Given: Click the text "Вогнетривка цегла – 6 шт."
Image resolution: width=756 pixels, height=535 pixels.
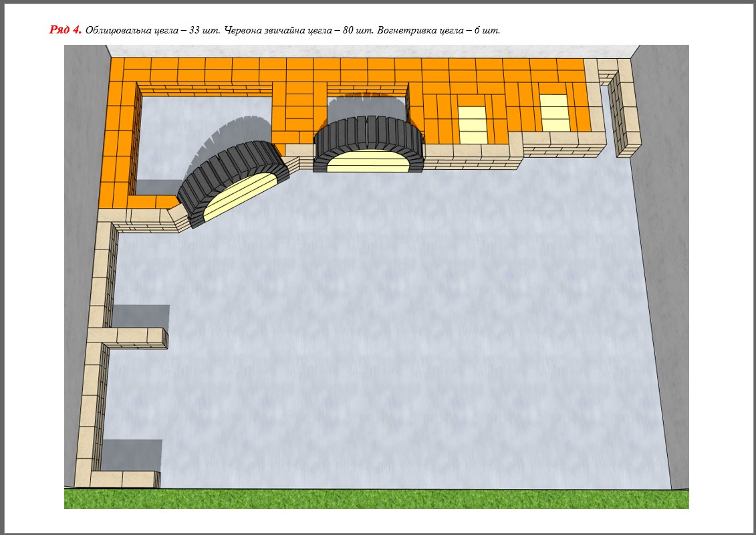Looking at the screenshot, I should (438, 31).
